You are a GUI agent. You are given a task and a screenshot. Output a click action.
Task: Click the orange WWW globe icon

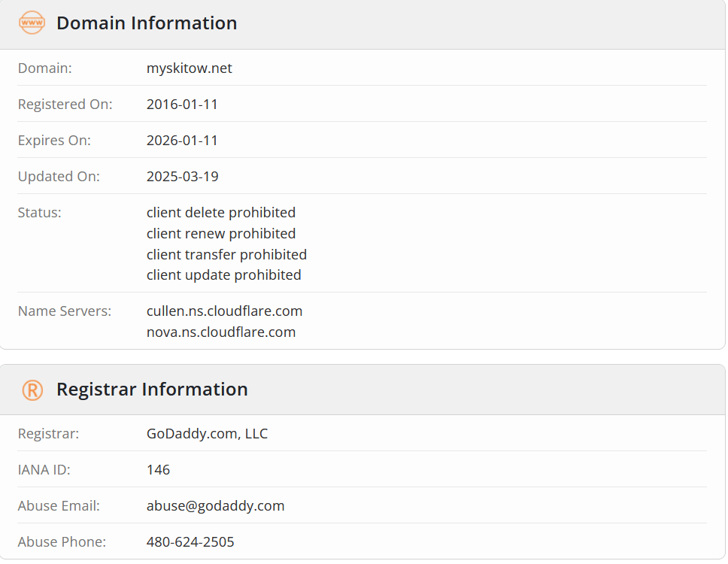(32, 23)
